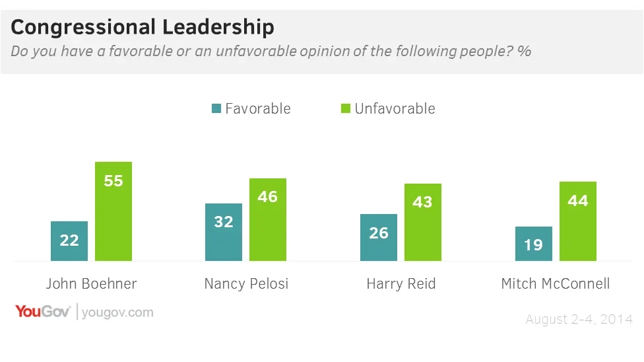Click the Mitch McConnell axis label
Image resolution: width=644 pixels, height=362 pixels.
[556, 284]
